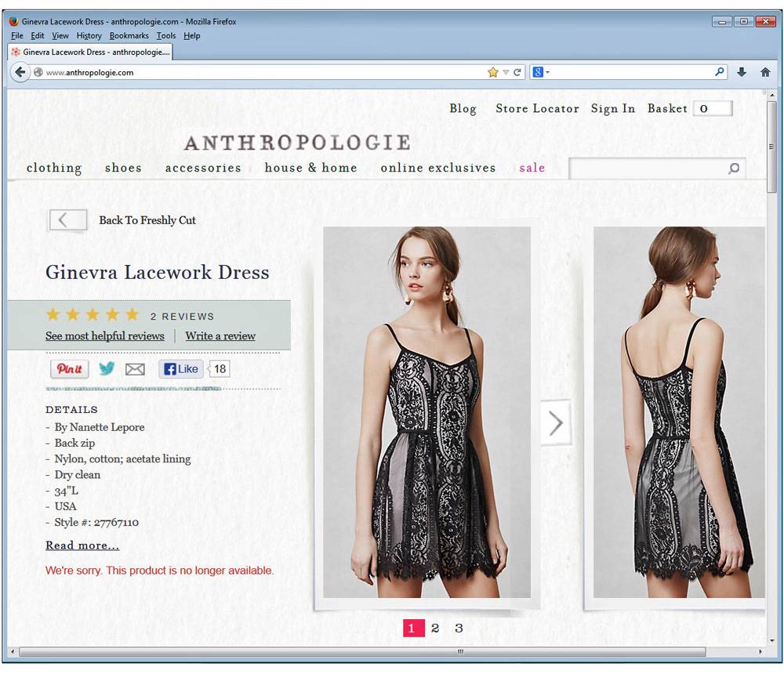Open the History menu
The height and width of the screenshot is (674, 784).
tap(89, 35)
